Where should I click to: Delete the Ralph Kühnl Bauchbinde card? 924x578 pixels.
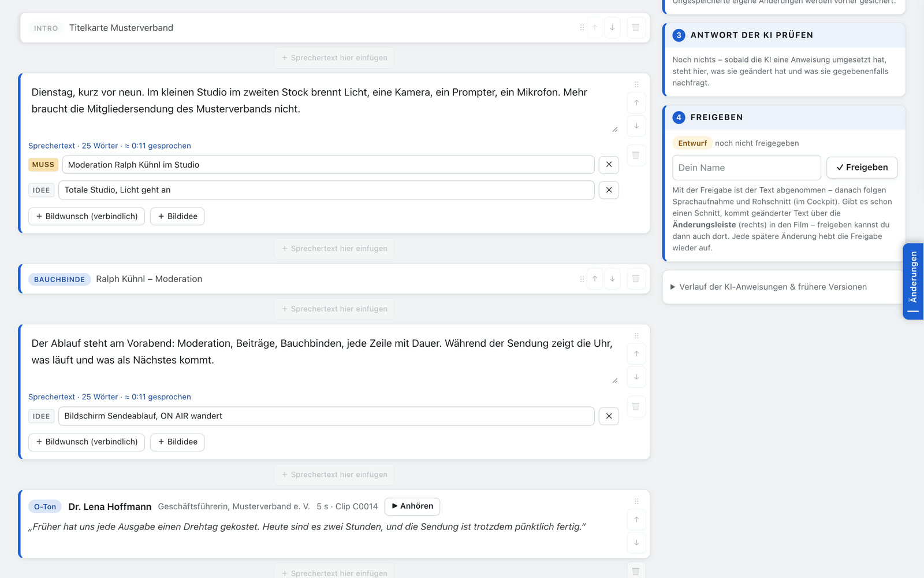coord(636,279)
